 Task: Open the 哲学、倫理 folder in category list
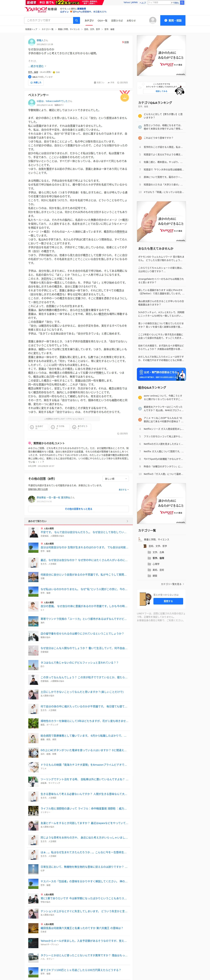click(156, 558)
